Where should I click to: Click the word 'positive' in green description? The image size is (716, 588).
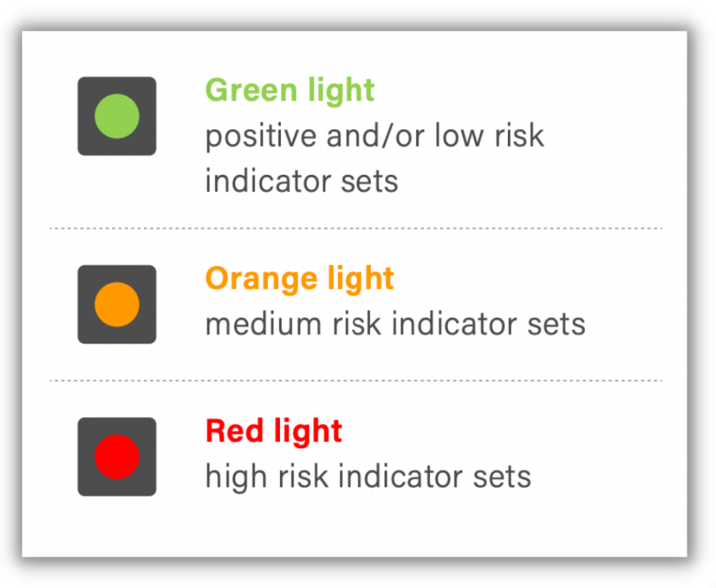[x=260, y=137]
